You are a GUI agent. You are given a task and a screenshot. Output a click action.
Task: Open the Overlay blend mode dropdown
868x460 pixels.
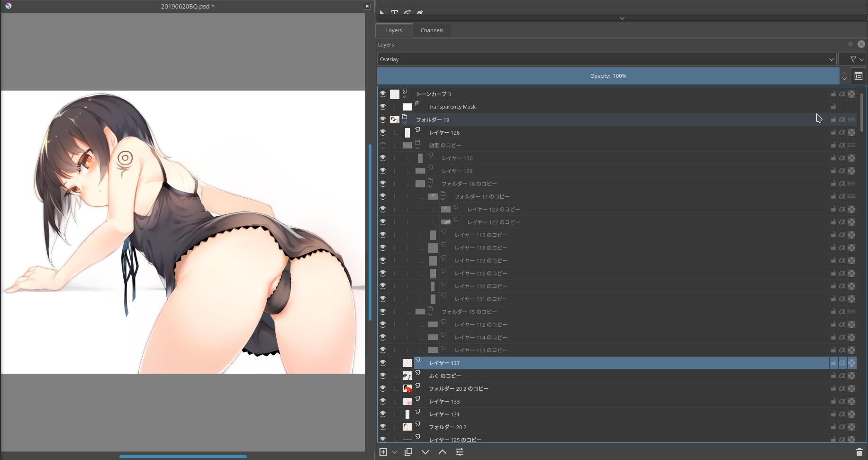click(x=606, y=59)
